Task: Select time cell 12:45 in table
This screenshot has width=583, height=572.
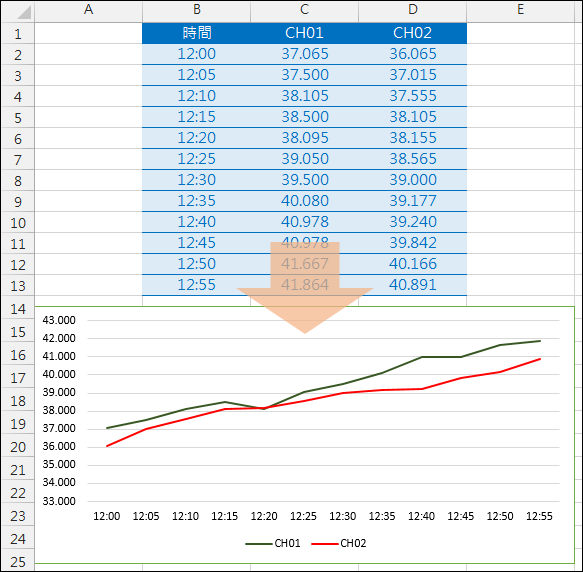Action: pos(196,243)
